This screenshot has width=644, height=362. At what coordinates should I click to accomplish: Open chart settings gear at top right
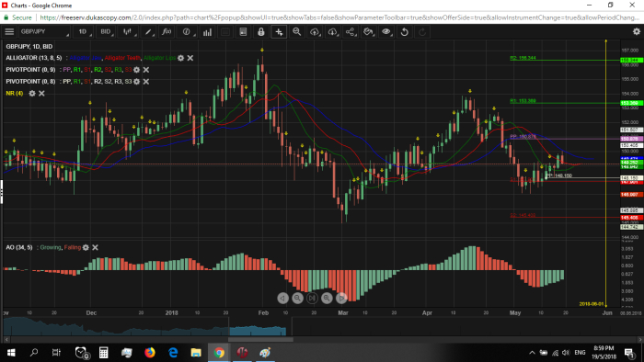[637, 31]
